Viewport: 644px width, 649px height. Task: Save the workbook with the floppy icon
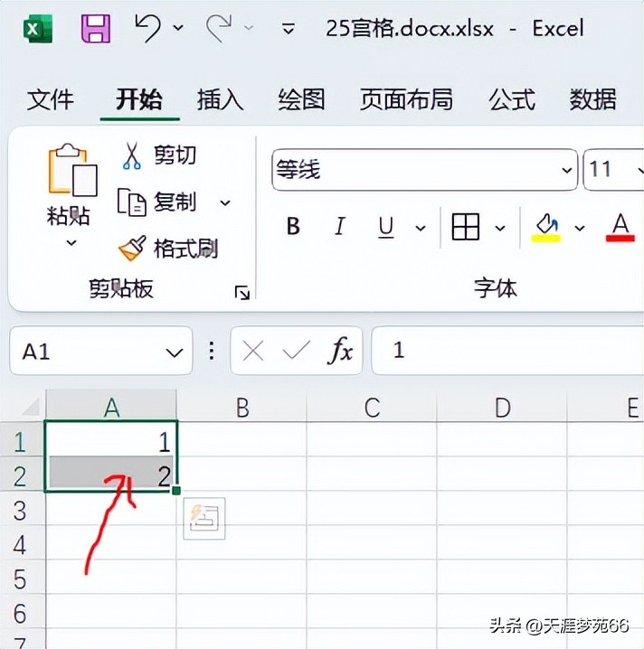[96, 29]
